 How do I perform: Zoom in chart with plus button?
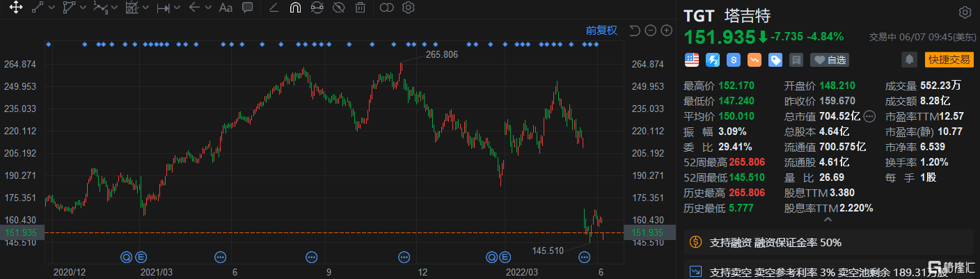[x=666, y=30]
